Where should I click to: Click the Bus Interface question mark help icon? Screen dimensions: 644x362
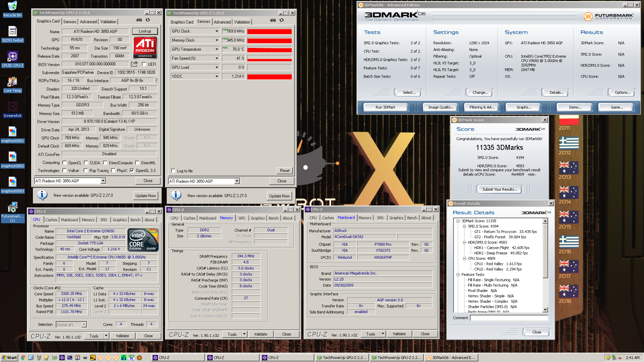[156, 80]
